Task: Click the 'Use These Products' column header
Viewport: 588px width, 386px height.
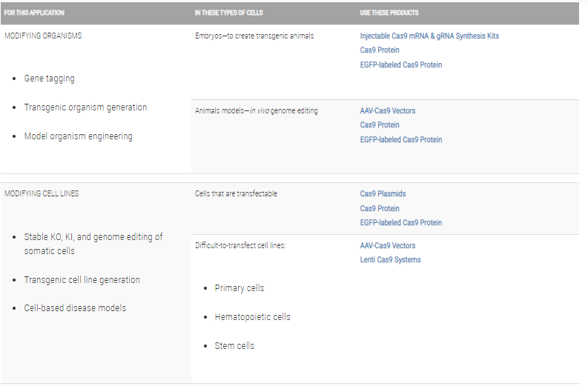Action: (389, 13)
